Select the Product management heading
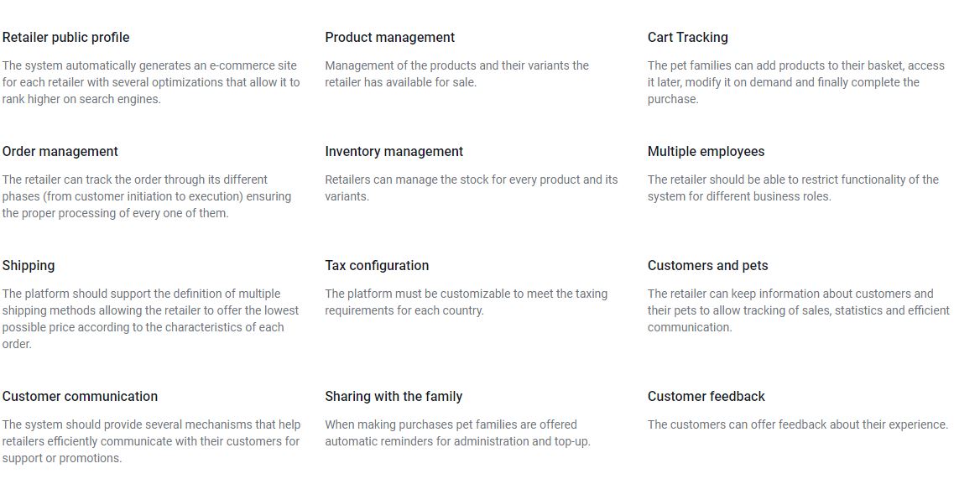The image size is (980, 479). pos(390,38)
